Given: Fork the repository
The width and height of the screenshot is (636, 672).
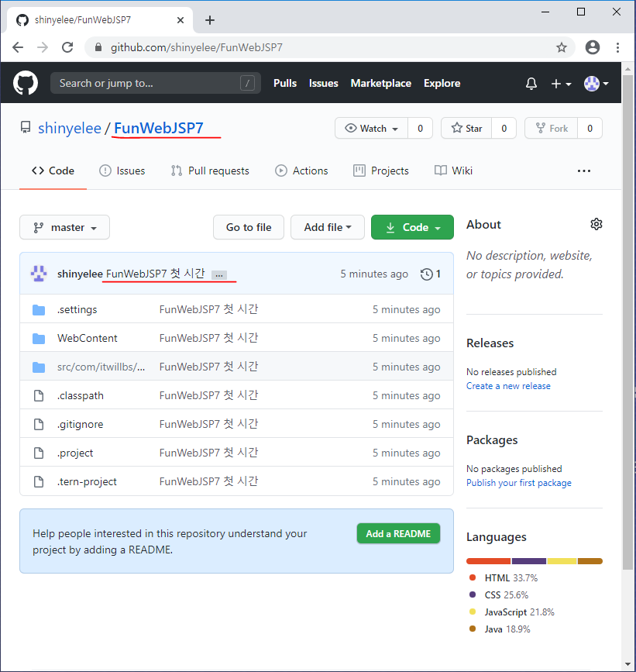Looking at the screenshot, I should pyautogui.click(x=552, y=128).
